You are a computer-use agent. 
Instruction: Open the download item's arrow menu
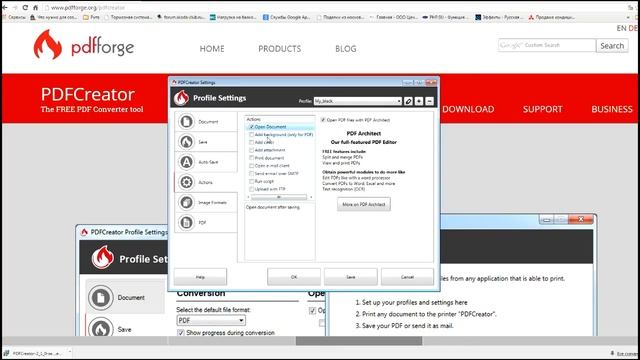pyautogui.click(x=69, y=352)
